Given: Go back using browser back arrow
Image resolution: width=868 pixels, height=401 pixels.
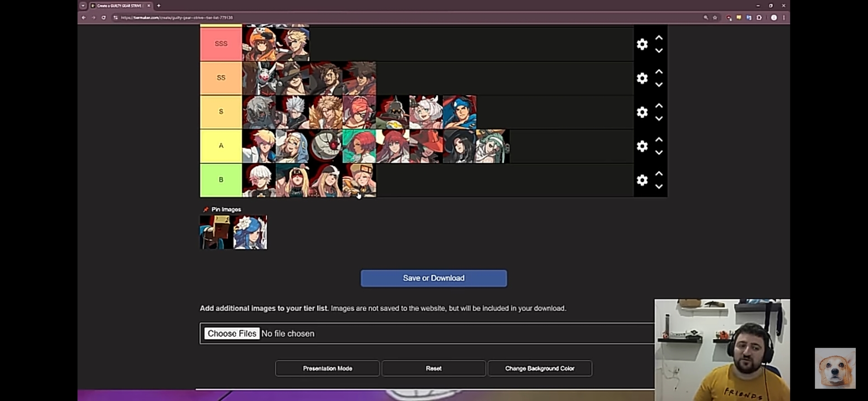Looking at the screenshot, I should point(84,18).
